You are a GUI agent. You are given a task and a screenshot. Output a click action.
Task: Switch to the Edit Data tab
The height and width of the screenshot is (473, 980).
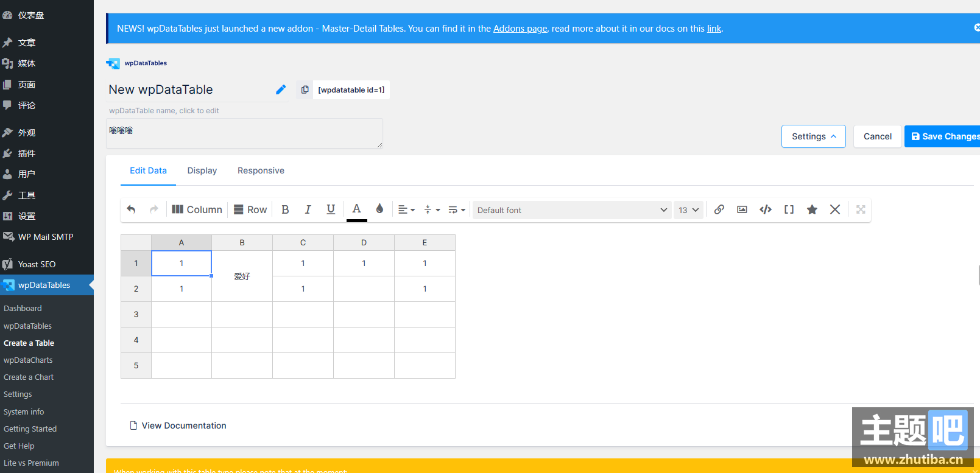pos(148,170)
